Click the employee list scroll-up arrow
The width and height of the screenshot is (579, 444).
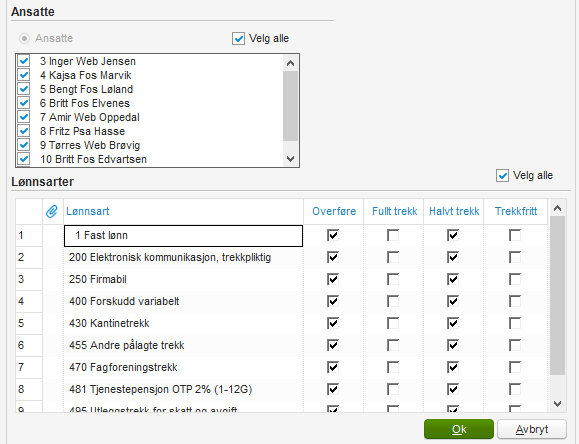pyautogui.click(x=291, y=63)
